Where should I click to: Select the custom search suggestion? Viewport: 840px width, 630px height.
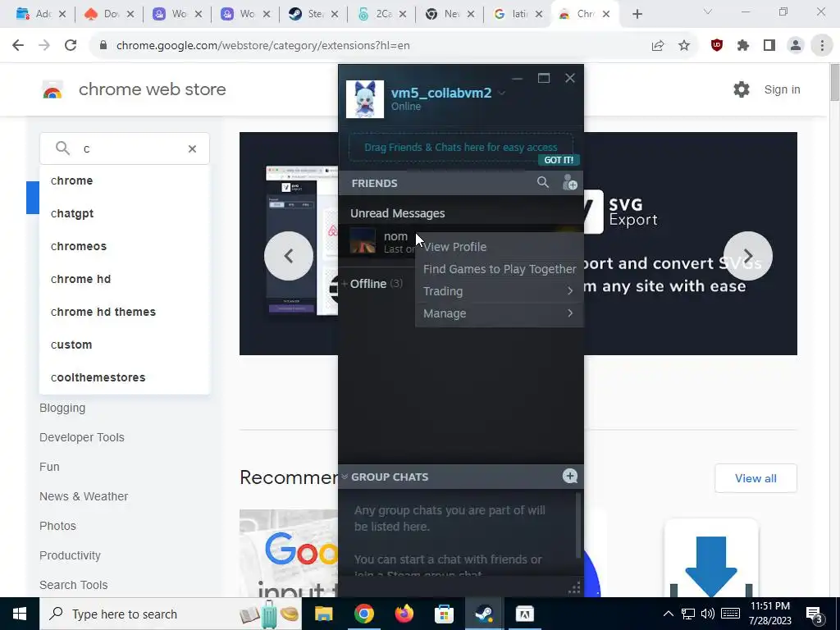125,345
